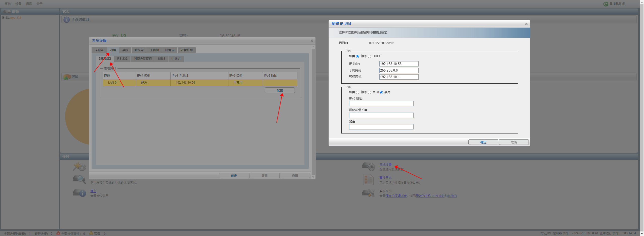Click the 重加载数据 reload icon
Image resolution: width=644 pixels, height=236 pixels.
[x=606, y=4]
